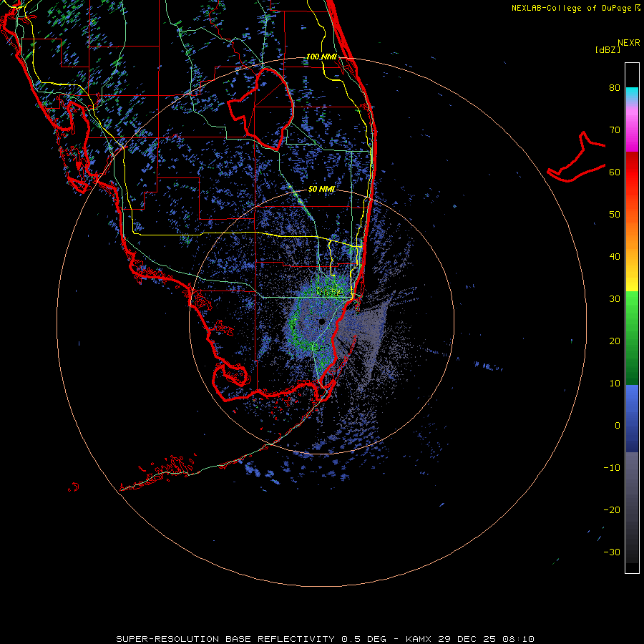Click the green section of the color bar
Screen dimensions: 644x644
click(x=632, y=338)
